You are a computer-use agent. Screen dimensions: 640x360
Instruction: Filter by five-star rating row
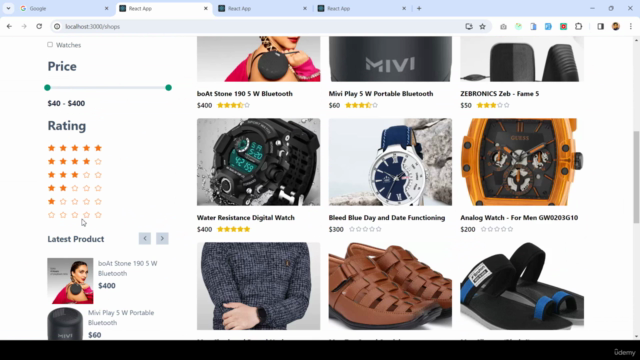point(75,148)
